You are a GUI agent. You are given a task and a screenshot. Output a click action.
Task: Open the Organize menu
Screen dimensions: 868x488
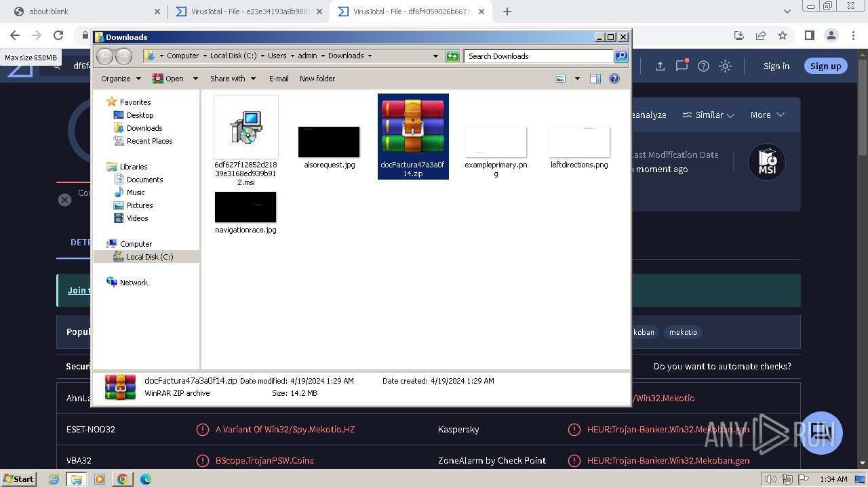tap(121, 79)
